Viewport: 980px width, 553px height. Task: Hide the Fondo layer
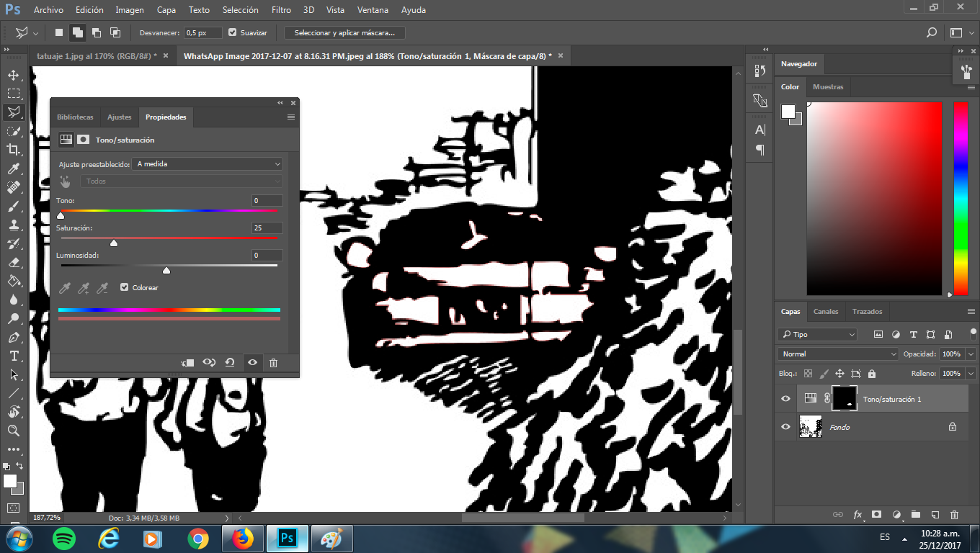coord(785,427)
